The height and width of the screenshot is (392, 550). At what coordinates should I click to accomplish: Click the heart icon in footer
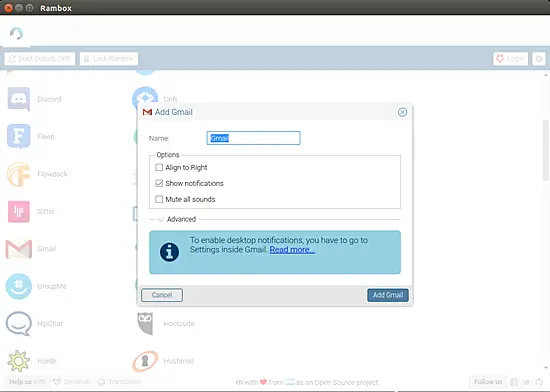pyautogui.click(x=263, y=382)
